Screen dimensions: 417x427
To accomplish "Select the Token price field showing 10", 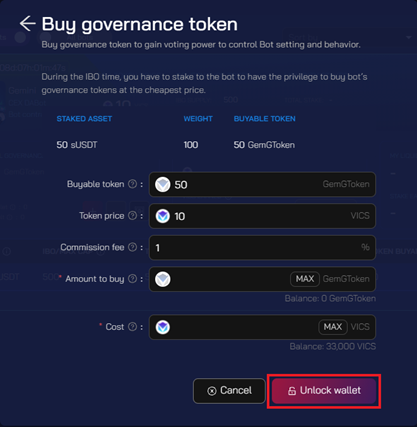I will click(262, 216).
